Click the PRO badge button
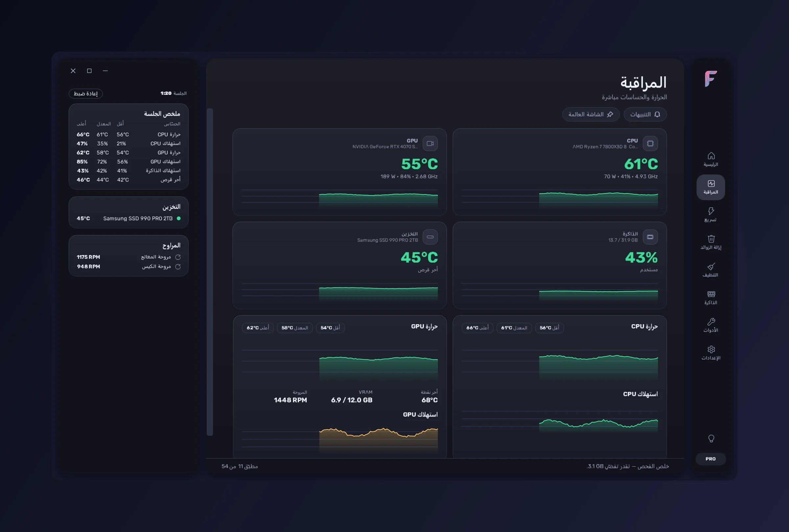This screenshot has width=789, height=532. tap(711, 459)
